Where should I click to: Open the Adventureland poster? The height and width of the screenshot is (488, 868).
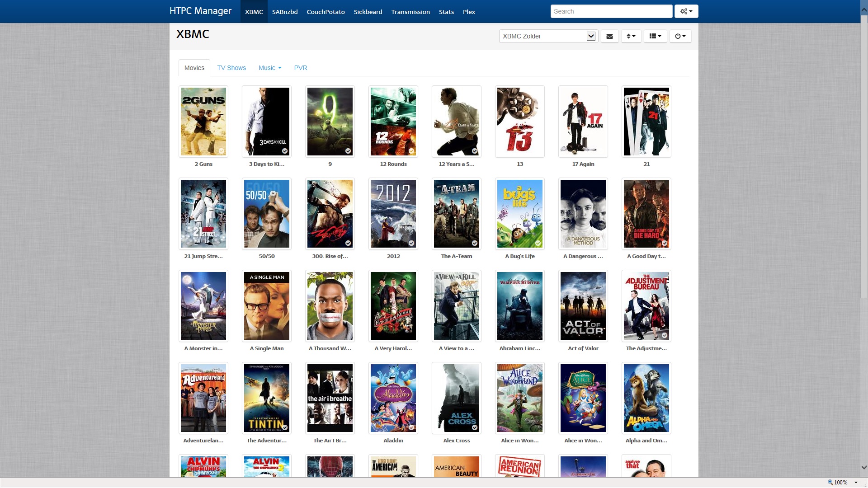coord(203,398)
